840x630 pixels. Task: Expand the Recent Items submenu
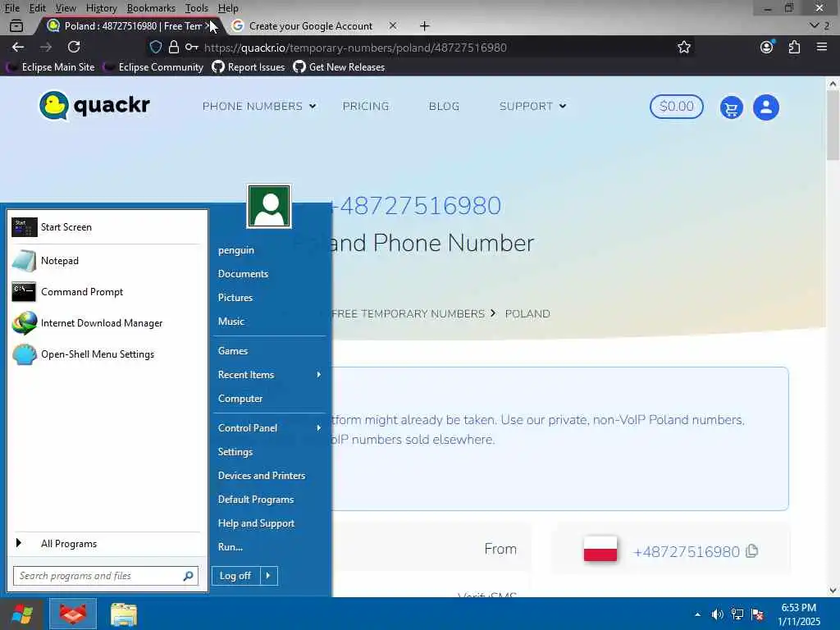click(269, 374)
